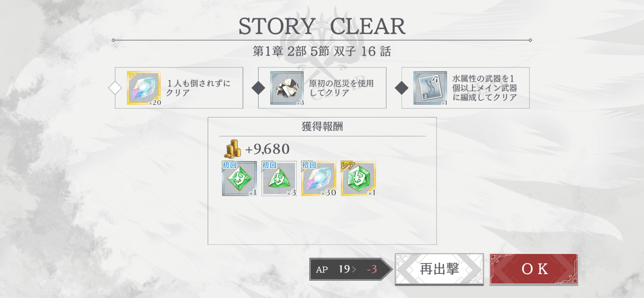644x298 pixels.
Task: Tap the filled diamond next to 水属性 mission
Action: point(402,88)
